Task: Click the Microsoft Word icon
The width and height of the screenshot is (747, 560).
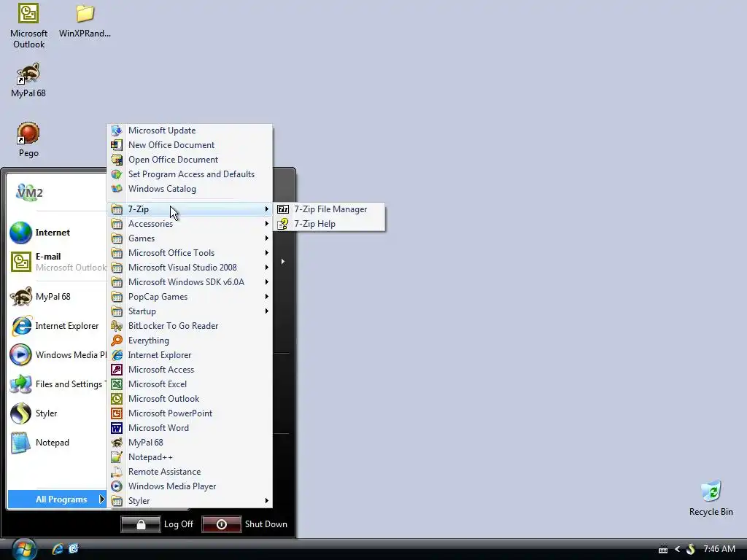Action: click(x=117, y=428)
